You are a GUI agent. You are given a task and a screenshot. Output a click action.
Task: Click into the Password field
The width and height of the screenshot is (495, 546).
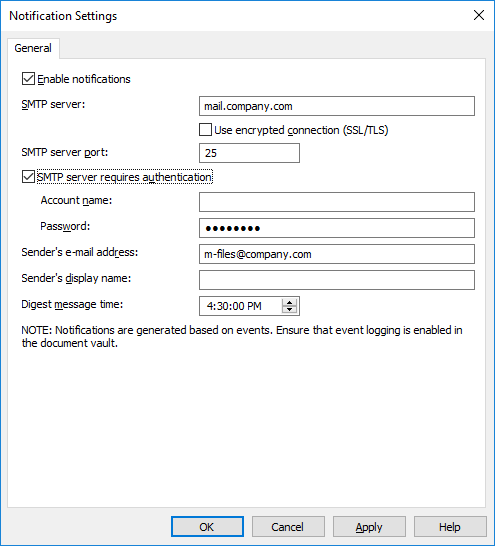337,228
